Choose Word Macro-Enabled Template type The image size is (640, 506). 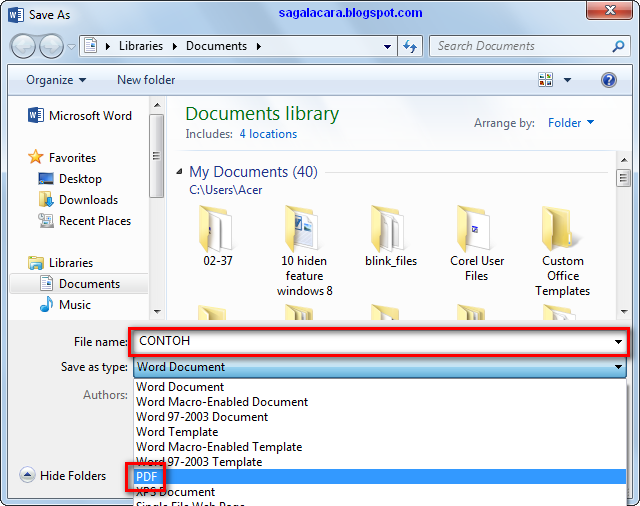pyautogui.click(x=380, y=447)
